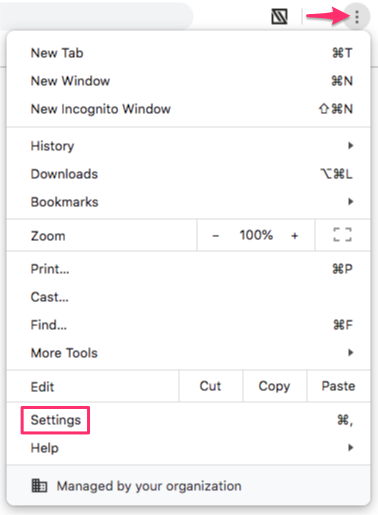Click the extension icon beside the menu button
Viewport: 378px width, 515px height.
click(x=279, y=17)
